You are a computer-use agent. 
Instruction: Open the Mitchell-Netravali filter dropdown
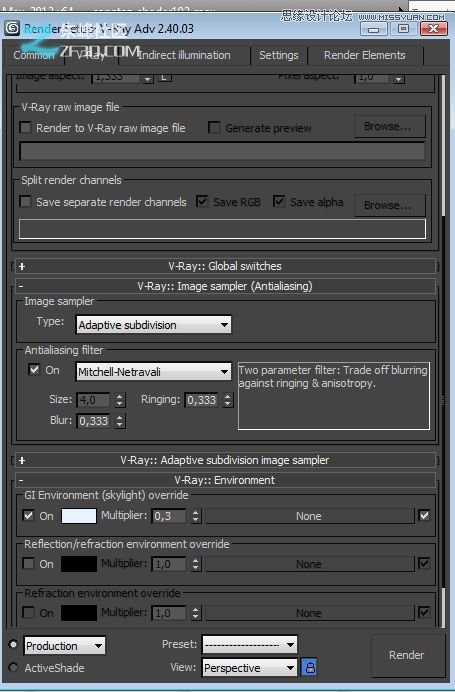click(153, 372)
